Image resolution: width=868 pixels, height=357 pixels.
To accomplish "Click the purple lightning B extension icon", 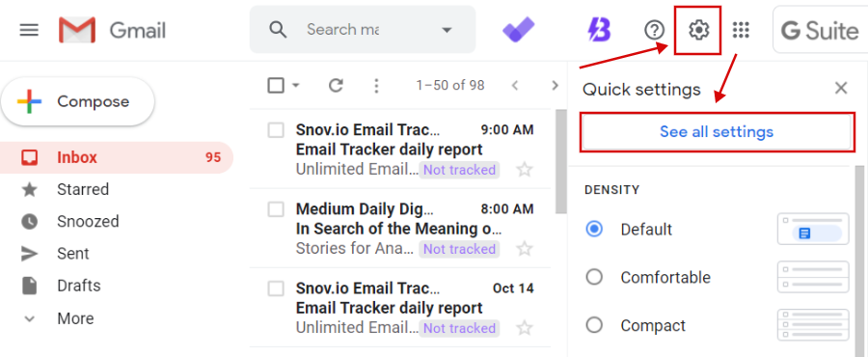I will (600, 29).
